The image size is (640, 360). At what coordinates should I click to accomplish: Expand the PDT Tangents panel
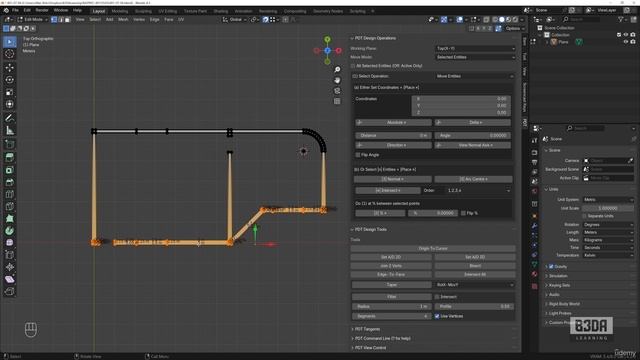pos(367,329)
